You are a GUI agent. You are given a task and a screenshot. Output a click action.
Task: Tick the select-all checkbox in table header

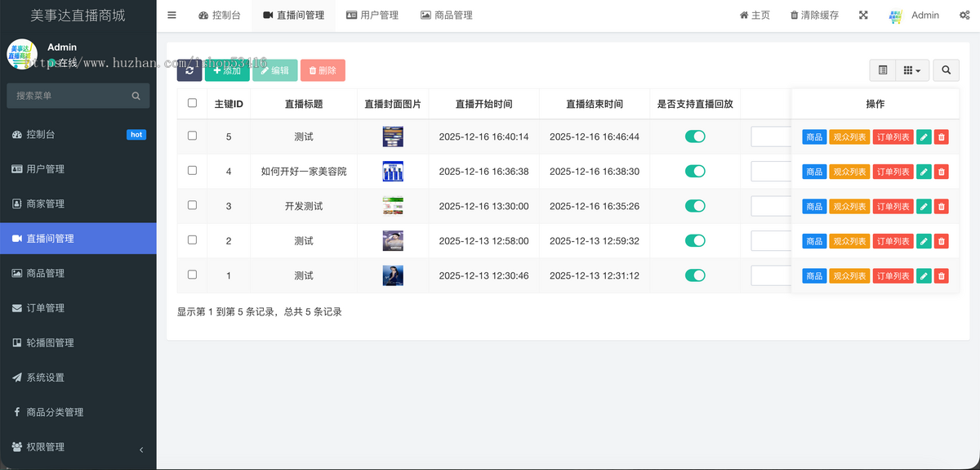(193, 103)
